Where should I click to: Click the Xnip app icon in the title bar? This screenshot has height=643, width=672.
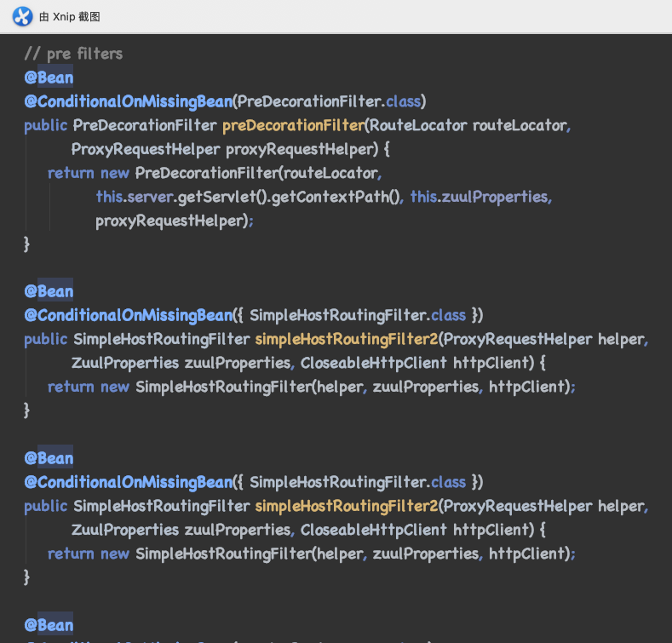coord(22,17)
